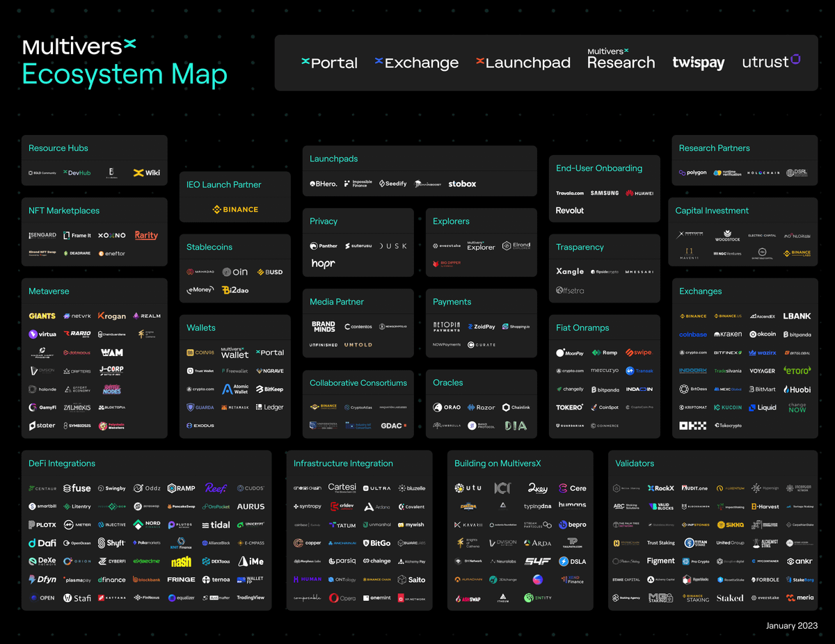Viewport: 835px width, 644px height.
Task: Click the xPortal logo in top banner
Action: [329, 63]
